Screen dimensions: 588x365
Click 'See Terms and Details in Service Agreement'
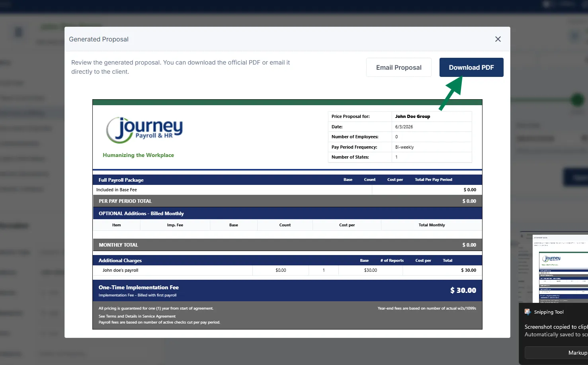pyautogui.click(x=137, y=316)
